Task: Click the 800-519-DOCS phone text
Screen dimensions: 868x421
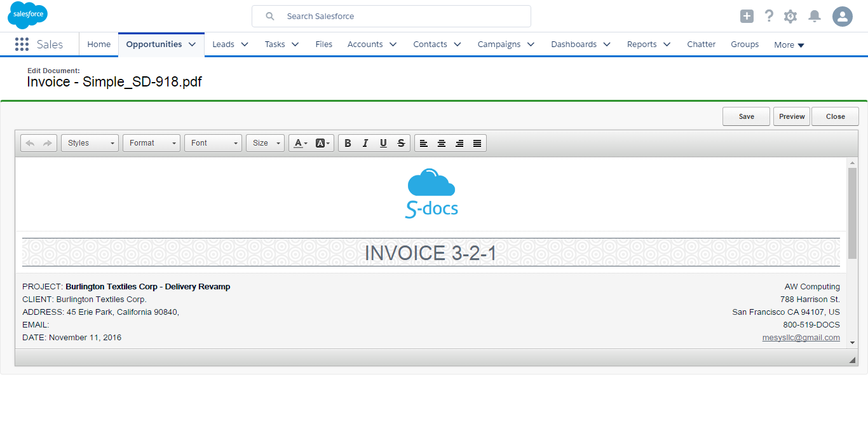Action: [x=811, y=325]
